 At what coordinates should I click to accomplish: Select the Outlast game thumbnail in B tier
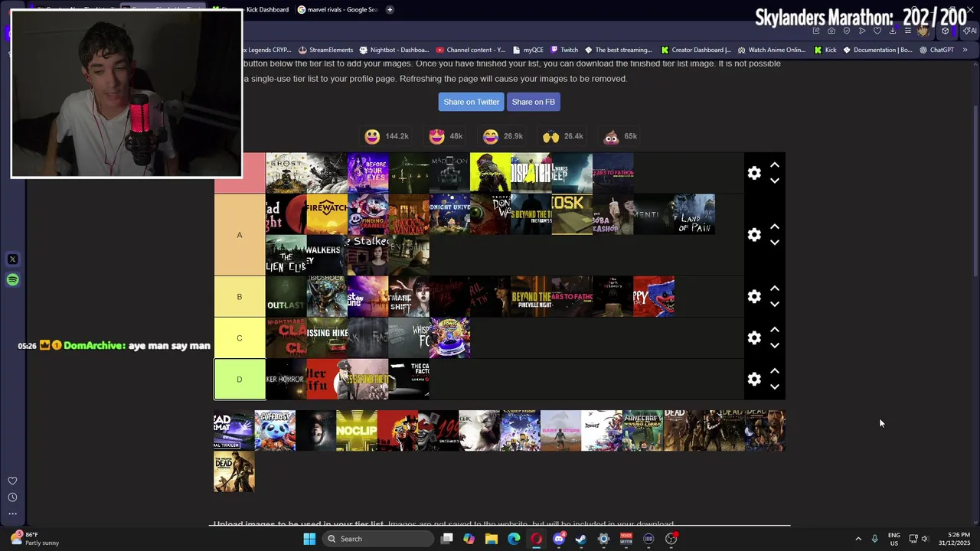click(286, 297)
